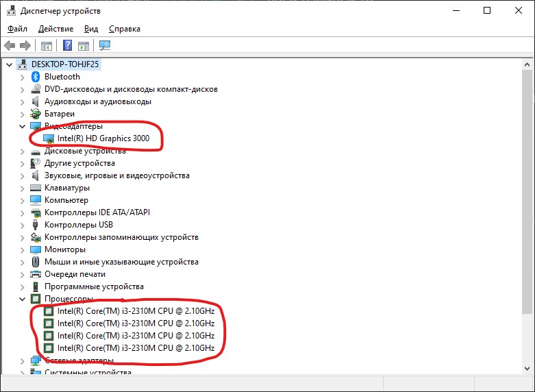Click the Forward arrow toolbar icon
This screenshot has height=392, width=535.
[x=25, y=45]
